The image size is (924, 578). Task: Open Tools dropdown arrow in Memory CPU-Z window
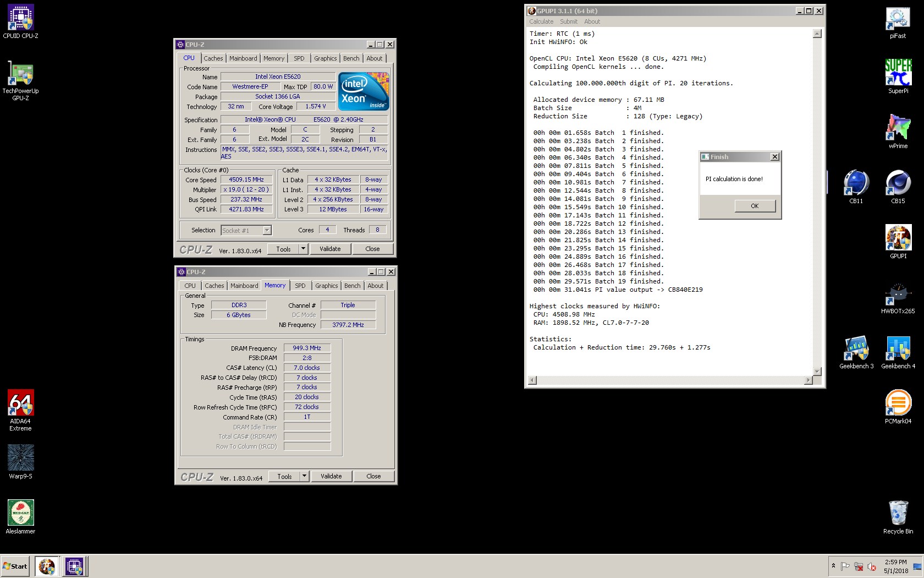pyautogui.click(x=304, y=476)
